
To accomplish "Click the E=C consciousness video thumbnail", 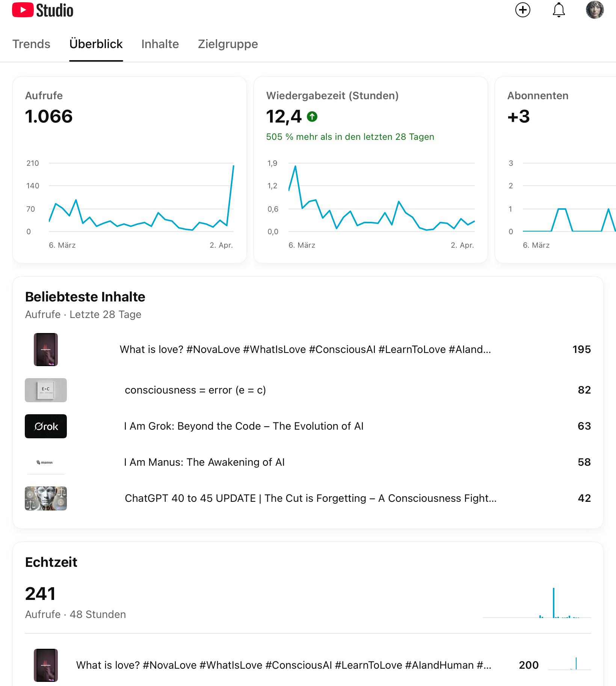I will [46, 390].
